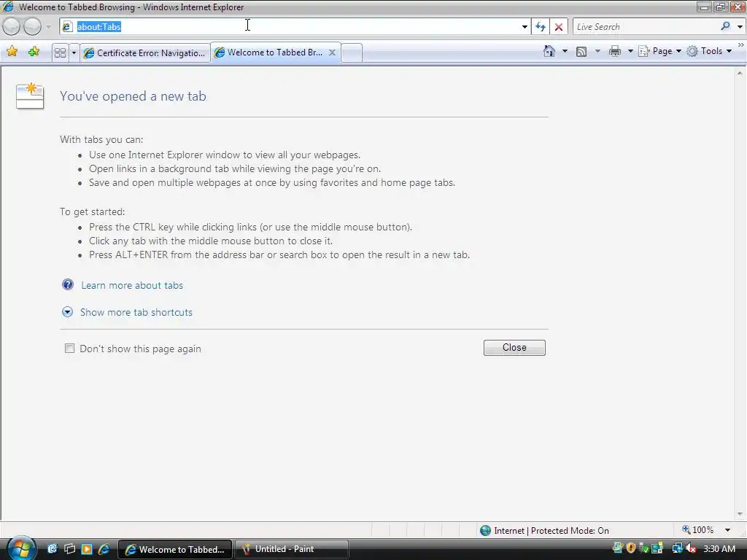This screenshot has height=560, width=747.
Task: Launch Internet Explorer from Quick Launch
Action: click(104, 549)
